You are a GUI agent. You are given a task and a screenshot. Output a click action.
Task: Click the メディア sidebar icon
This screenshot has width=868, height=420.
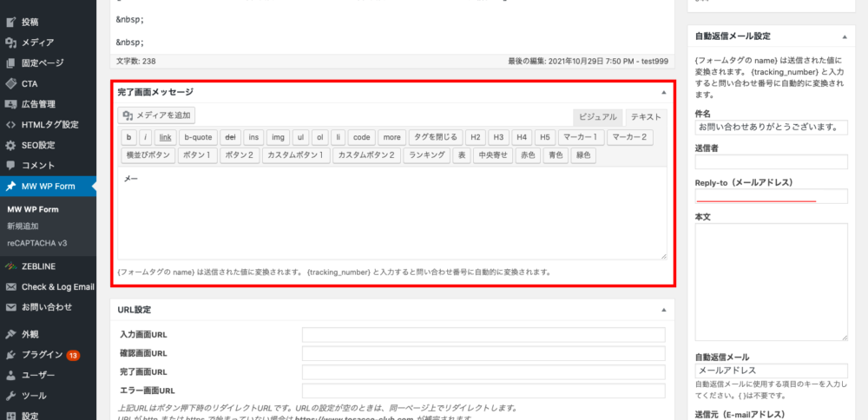10,42
